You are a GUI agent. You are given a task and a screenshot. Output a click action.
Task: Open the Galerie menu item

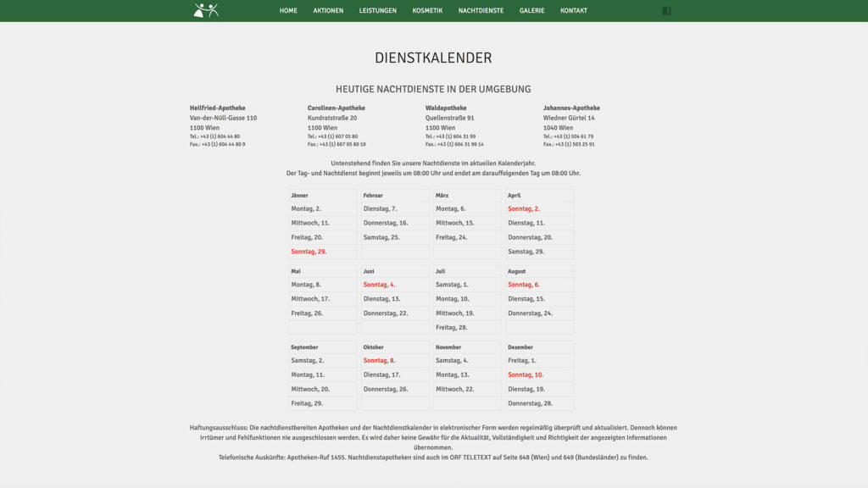coord(531,11)
